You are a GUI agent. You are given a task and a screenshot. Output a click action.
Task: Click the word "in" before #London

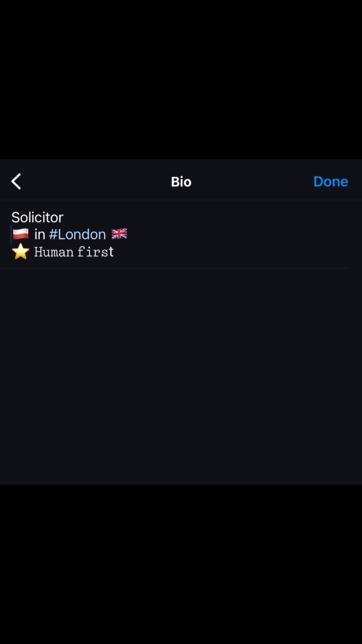40,234
